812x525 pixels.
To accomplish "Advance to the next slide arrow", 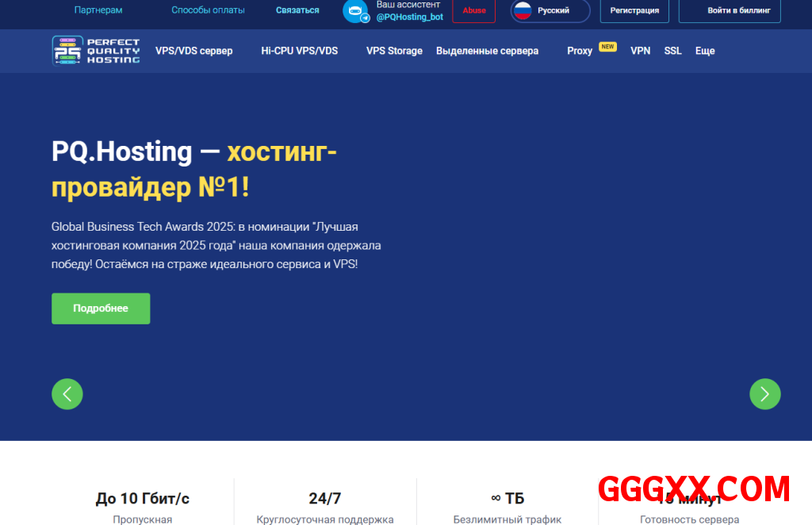I will point(765,394).
